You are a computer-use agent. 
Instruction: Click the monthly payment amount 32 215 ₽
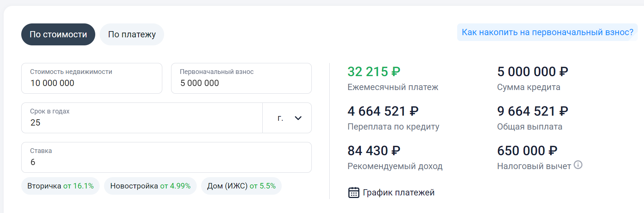374,72
